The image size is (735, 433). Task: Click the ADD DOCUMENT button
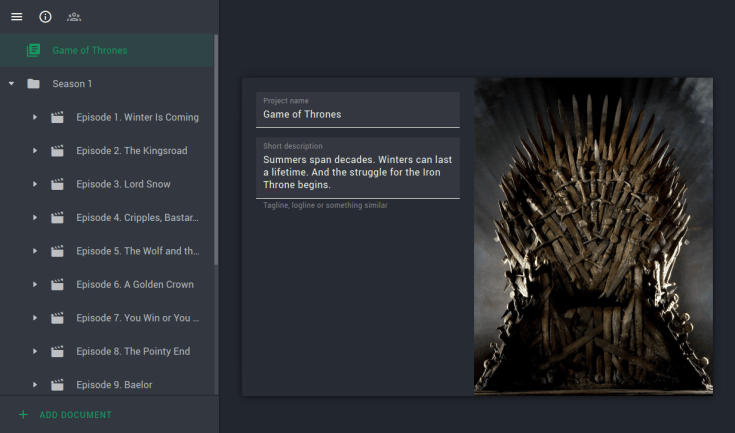click(x=75, y=414)
